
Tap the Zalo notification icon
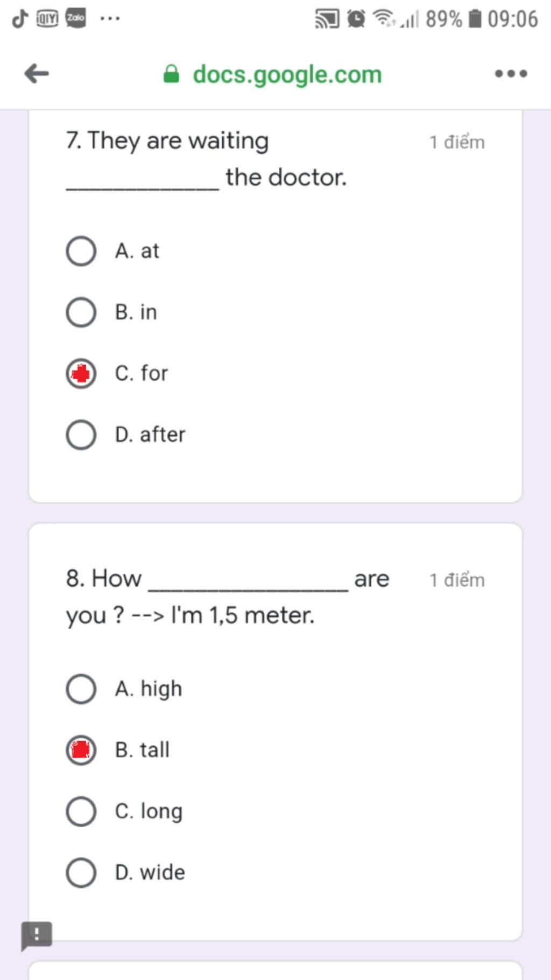coord(75,18)
